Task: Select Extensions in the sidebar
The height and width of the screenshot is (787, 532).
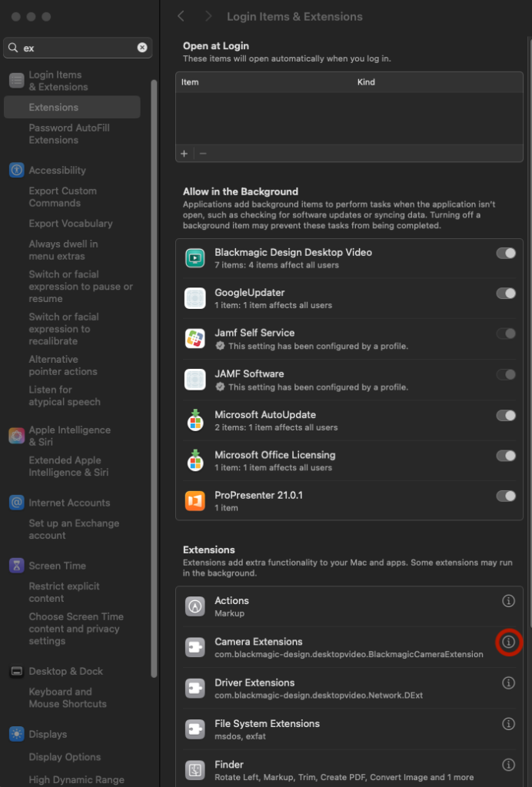Action: [x=54, y=108]
